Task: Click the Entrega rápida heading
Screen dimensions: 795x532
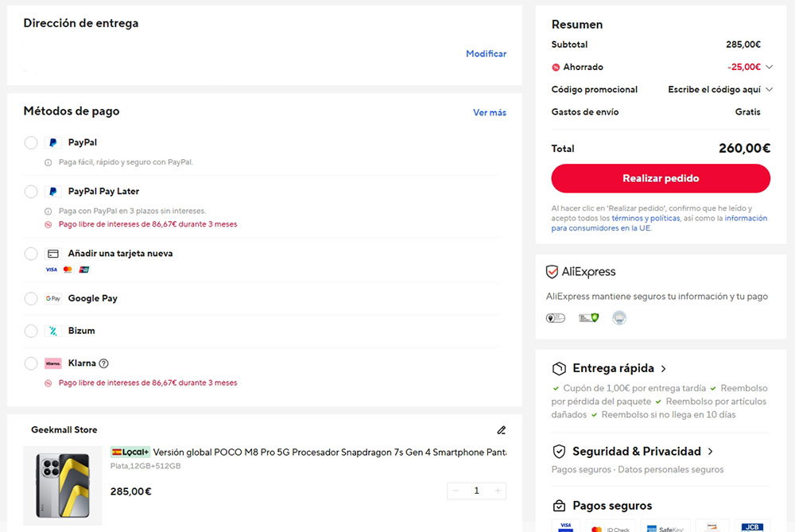Action: click(x=613, y=368)
